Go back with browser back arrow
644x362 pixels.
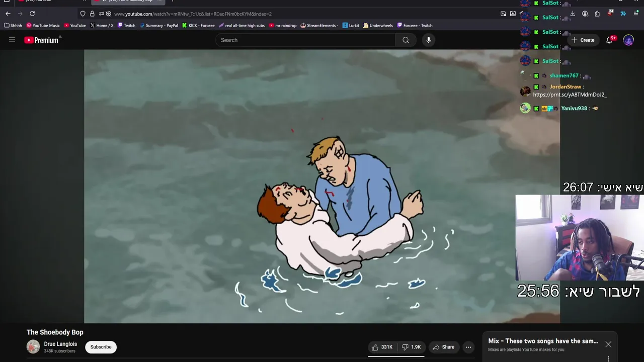click(8, 14)
